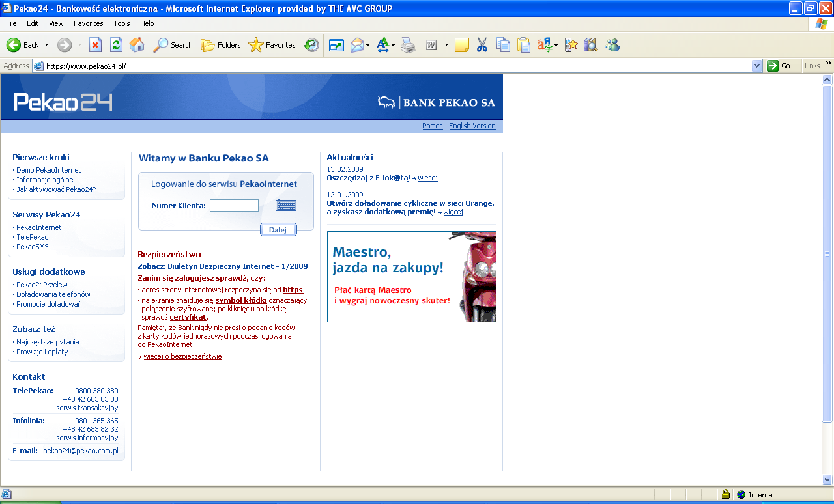Click the address bar URL field
The width and height of the screenshot is (834, 504).
coord(397,66)
